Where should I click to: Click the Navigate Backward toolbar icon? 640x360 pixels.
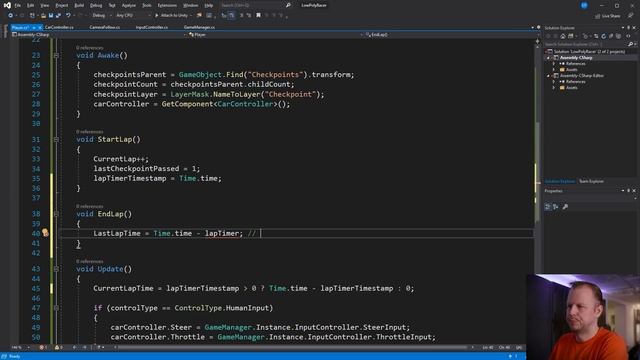[x=10, y=16]
